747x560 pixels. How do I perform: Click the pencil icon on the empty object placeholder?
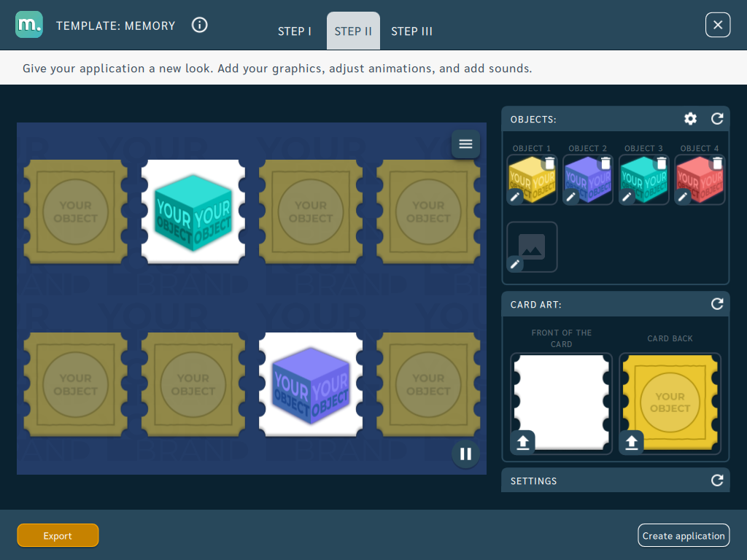coord(515,264)
